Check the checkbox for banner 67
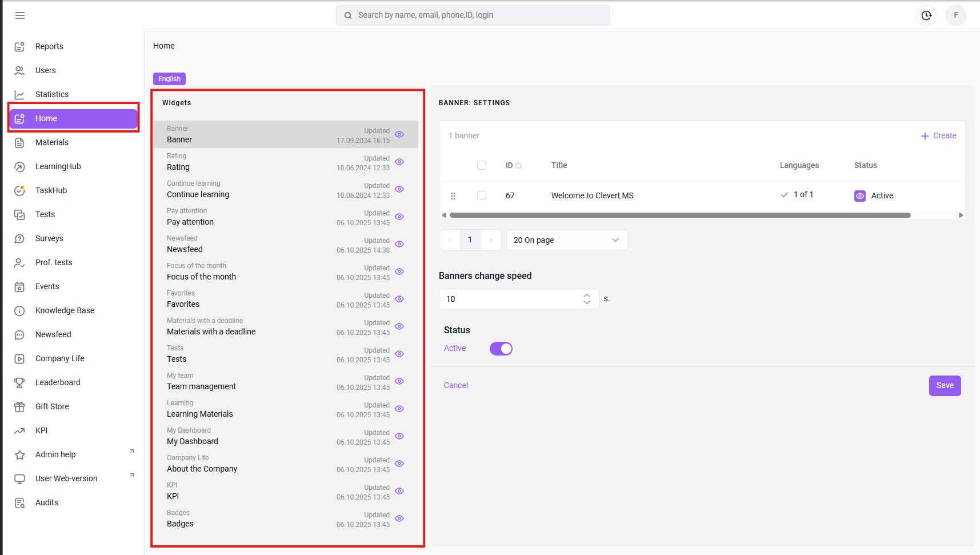 click(x=482, y=195)
